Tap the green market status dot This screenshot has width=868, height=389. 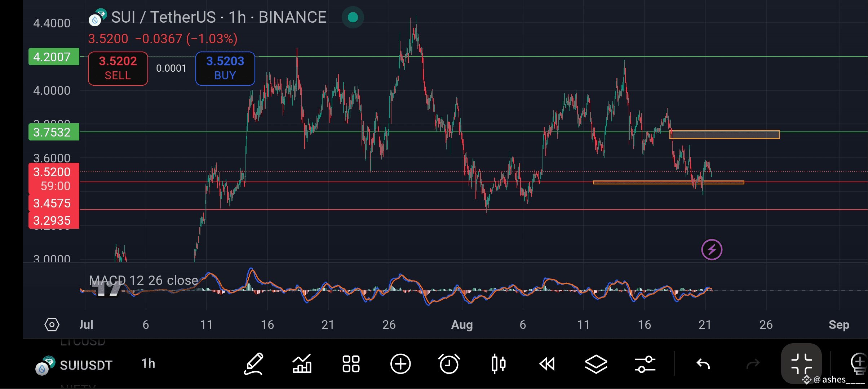pos(353,17)
